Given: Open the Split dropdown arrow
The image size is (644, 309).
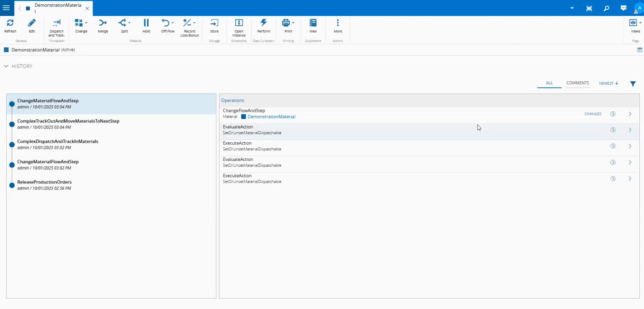Looking at the screenshot, I should [x=129, y=23].
